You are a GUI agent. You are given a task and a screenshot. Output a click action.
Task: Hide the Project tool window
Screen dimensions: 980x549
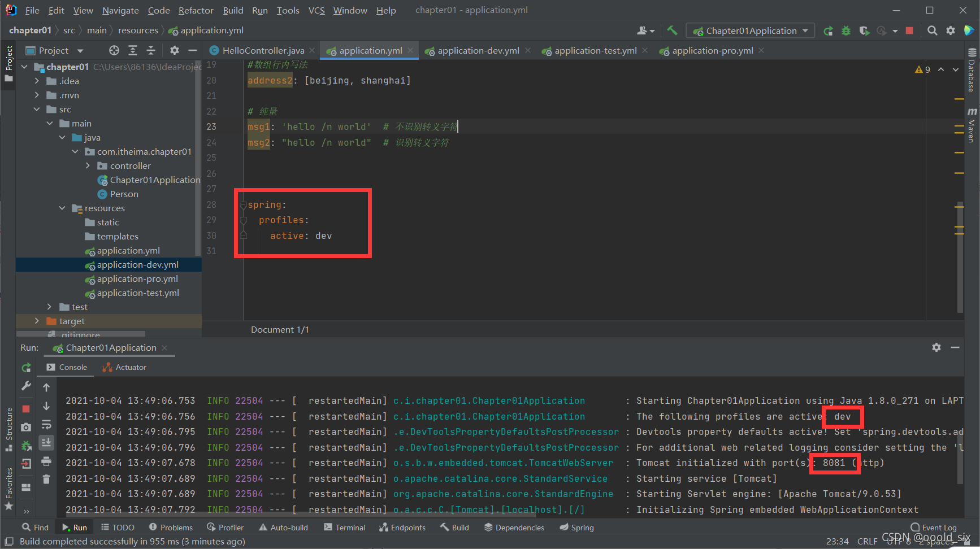point(193,50)
